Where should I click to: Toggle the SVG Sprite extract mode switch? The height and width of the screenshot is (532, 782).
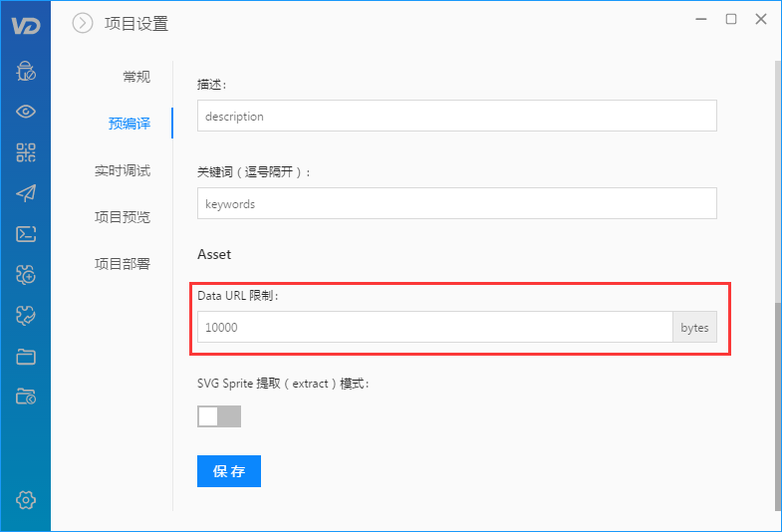(219, 416)
